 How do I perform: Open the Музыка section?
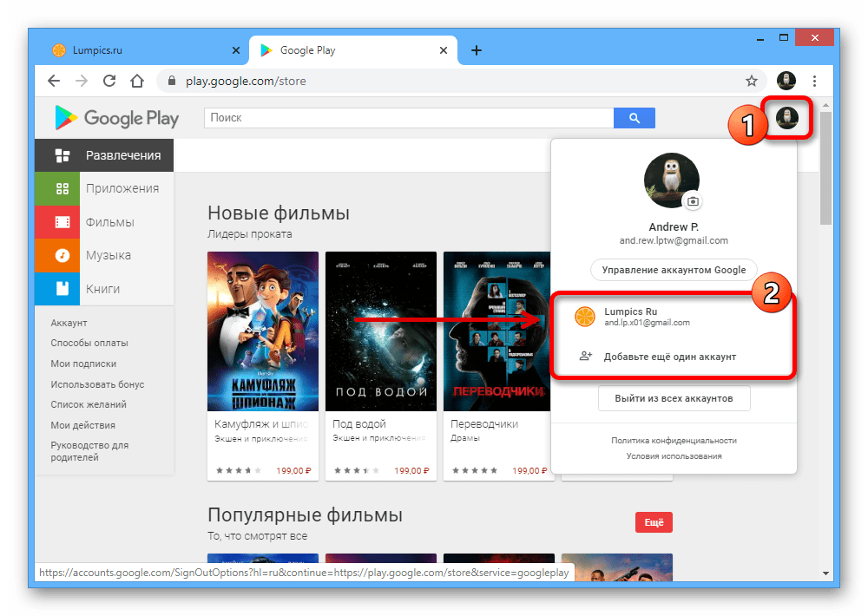tap(108, 255)
